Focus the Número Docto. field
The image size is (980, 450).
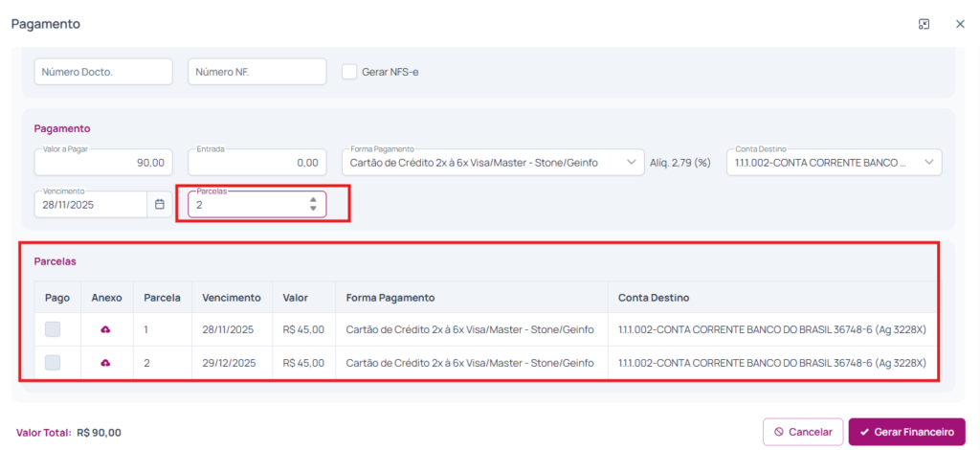(103, 72)
